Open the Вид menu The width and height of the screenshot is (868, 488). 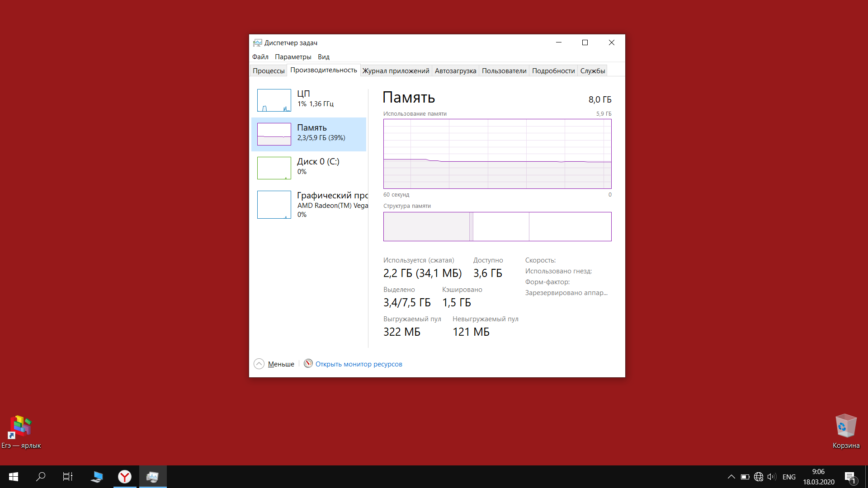[324, 57]
